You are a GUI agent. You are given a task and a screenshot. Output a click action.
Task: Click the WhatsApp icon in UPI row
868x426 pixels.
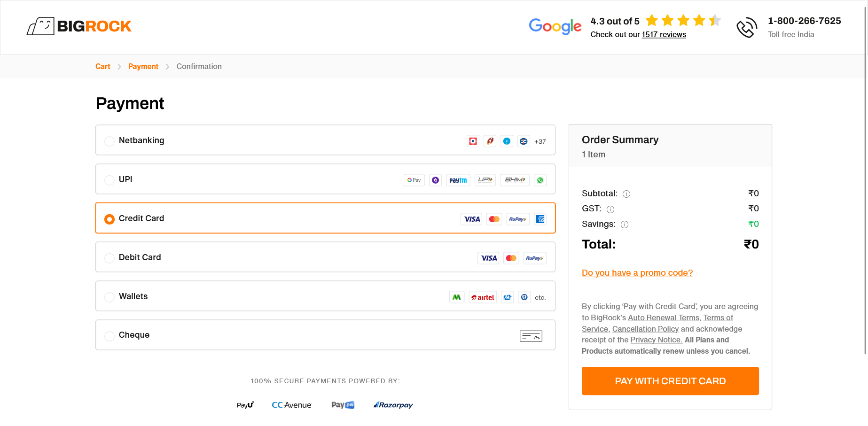540,180
